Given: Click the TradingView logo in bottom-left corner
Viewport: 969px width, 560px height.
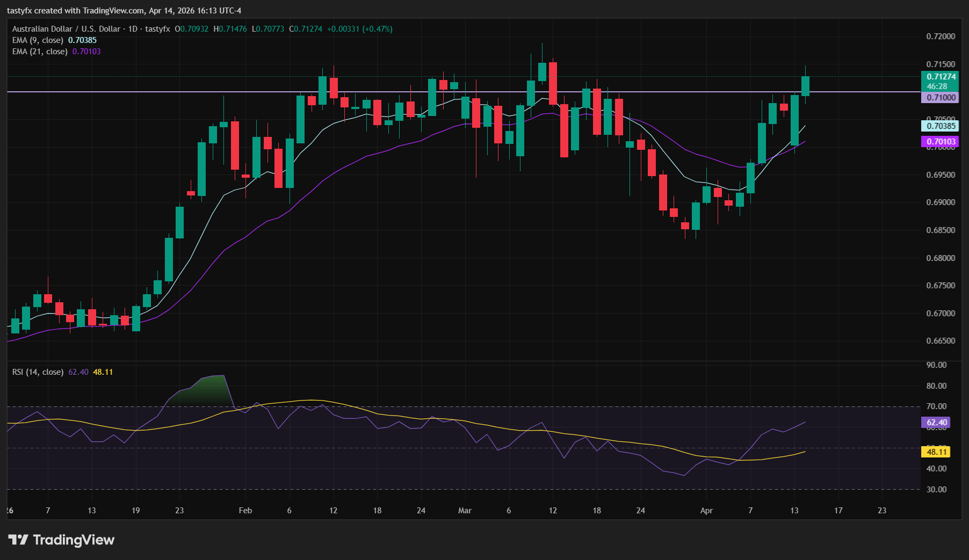Looking at the screenshot, I should coord(61,540).
